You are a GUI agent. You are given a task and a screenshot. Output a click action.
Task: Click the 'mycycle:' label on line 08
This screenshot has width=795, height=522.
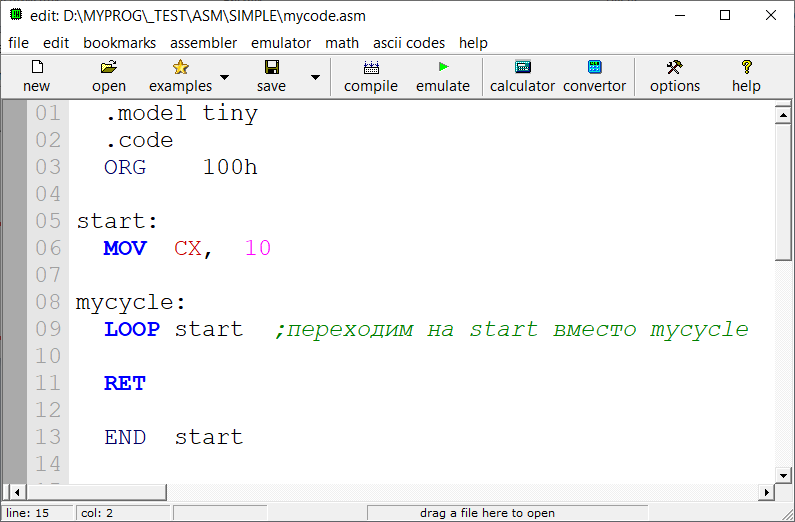click(x=131, y=303)
